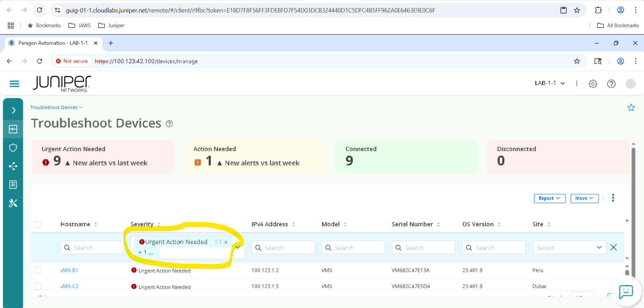The width and height of the screenshot is (644, 308).
Task: Open the settings gear in the header
Action: 593,84
